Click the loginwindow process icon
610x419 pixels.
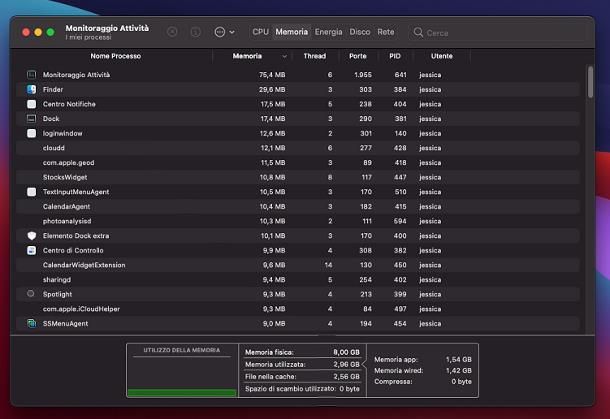pyautogui.click(x=32, y=133)
